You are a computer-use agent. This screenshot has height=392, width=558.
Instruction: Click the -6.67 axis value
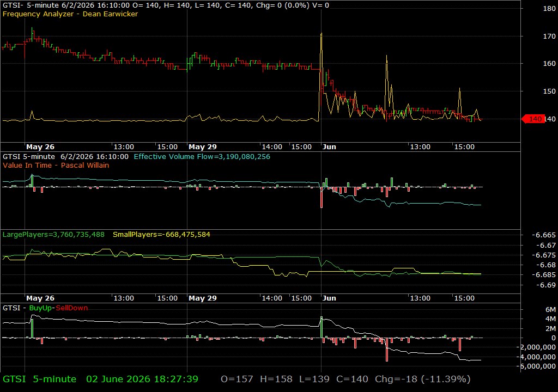(x=545, y=246)
